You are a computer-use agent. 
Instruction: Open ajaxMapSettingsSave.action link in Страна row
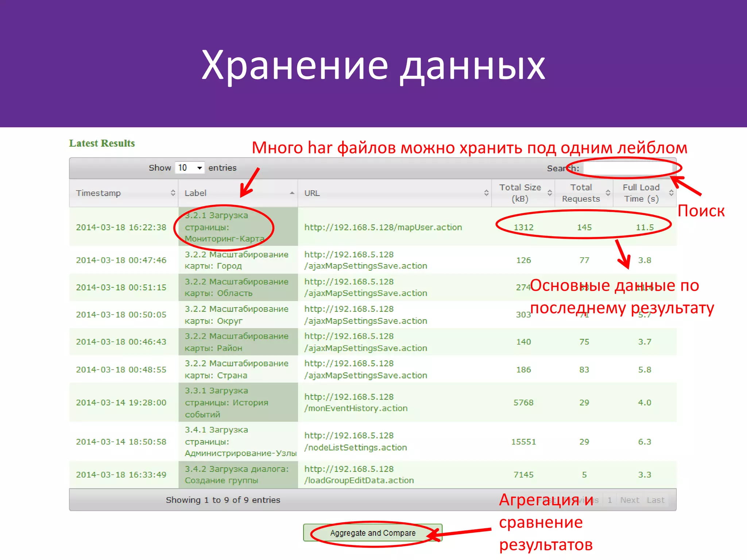point(366,369)
